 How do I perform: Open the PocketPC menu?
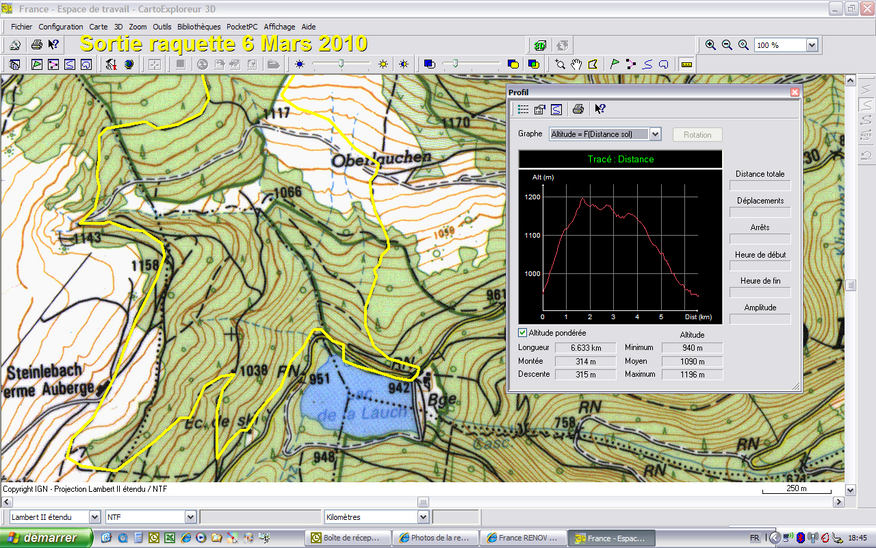point(242,26)
